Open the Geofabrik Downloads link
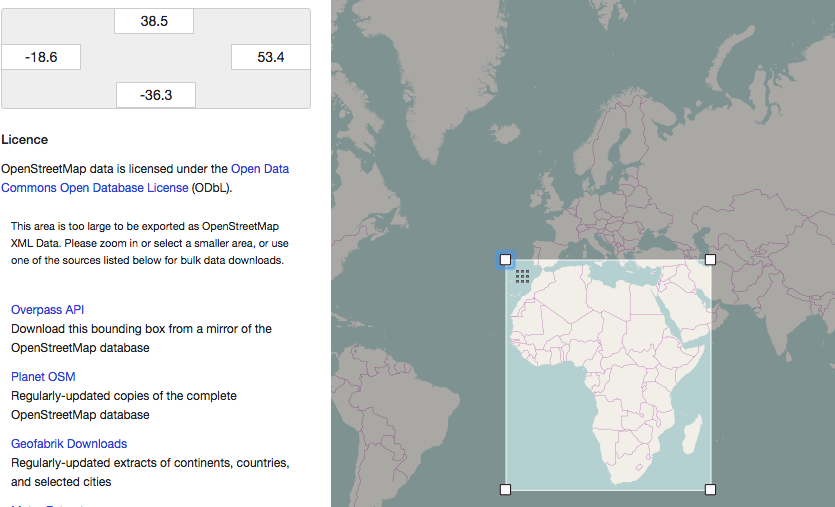The width and height of the screenshot is (835, 507). click(x=69, y=444)
